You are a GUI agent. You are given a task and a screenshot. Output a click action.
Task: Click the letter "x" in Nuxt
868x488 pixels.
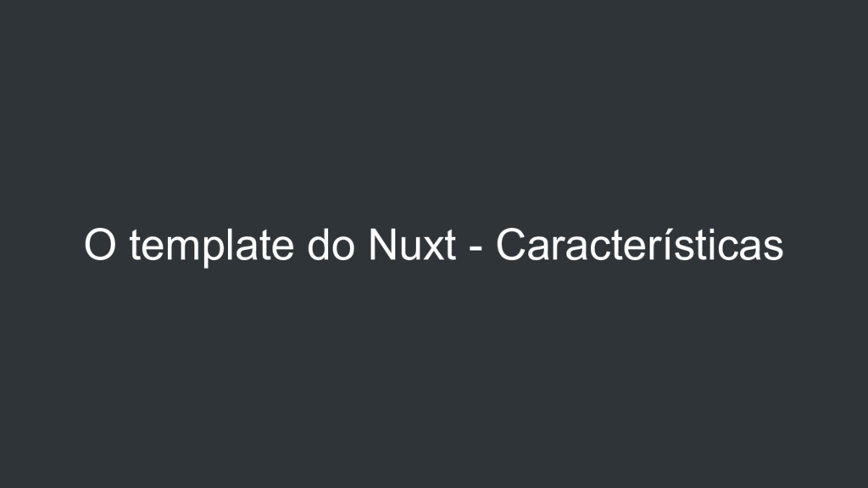click(x=432, y=248)
